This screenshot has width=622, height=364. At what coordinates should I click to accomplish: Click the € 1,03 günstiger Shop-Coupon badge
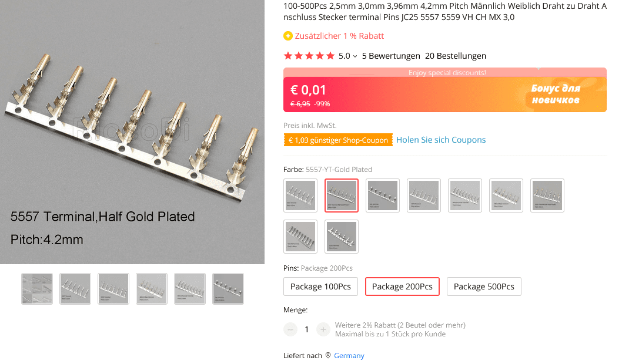337,140
